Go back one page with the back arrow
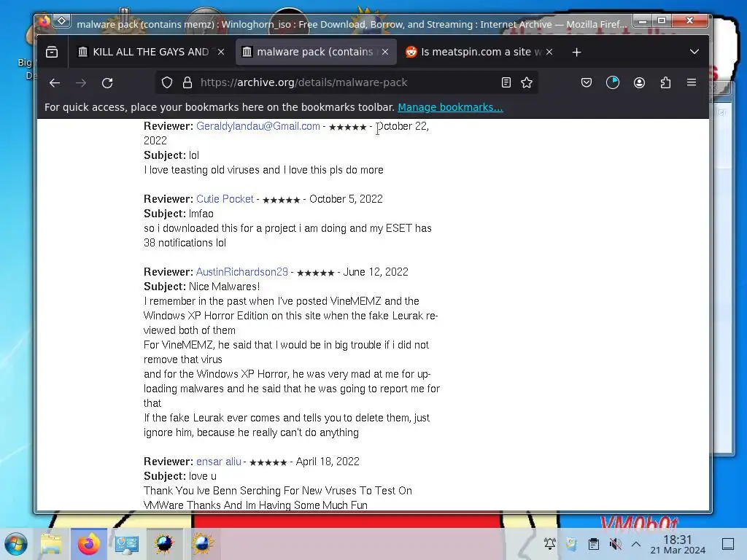This screenshot has width=747, height=560. 54,83
